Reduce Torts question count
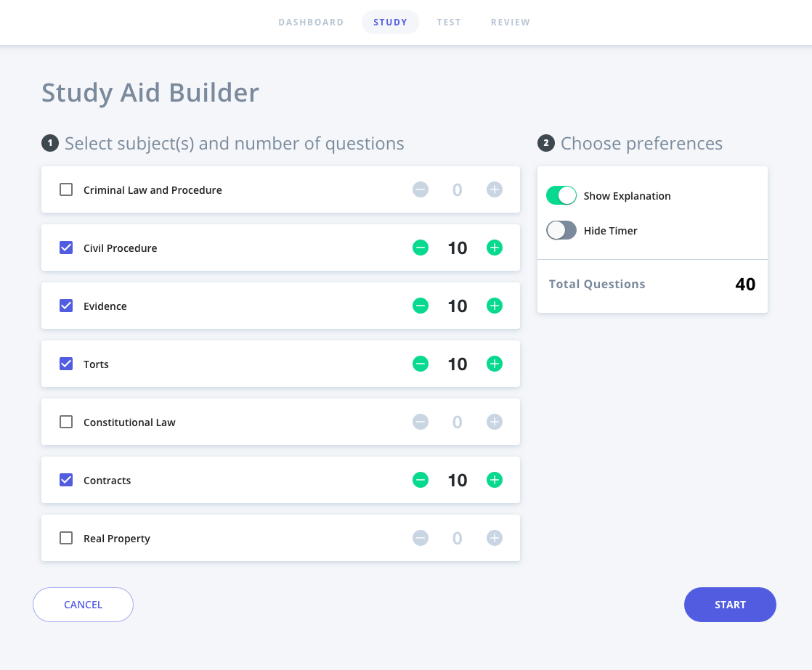Viewport: 812px width, 670px height. [421, 364]
